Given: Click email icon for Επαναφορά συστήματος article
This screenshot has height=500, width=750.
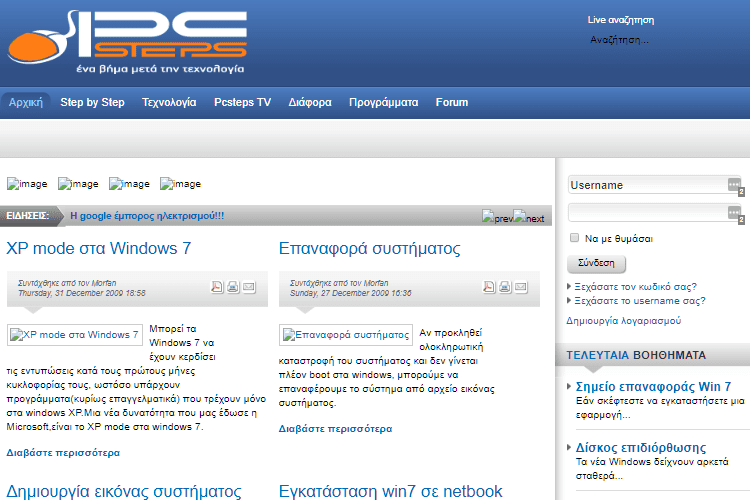Looking at the screenshot, I should (521, 287).
